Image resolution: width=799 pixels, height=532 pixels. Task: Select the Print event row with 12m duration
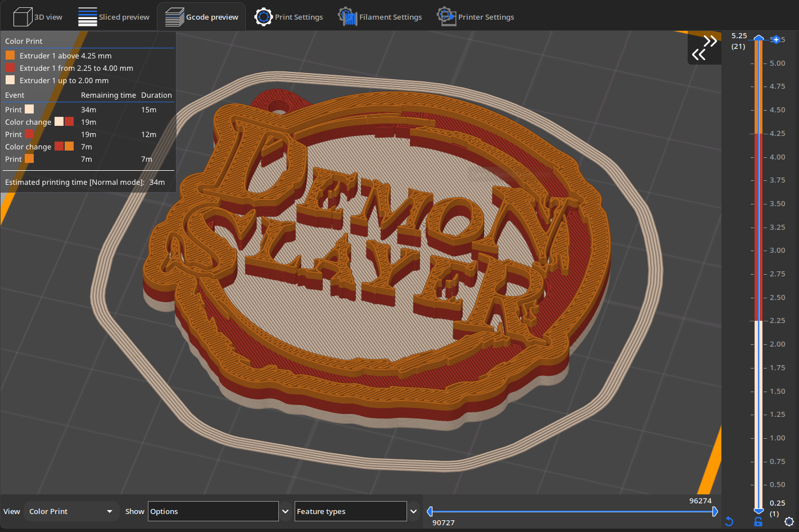coord(89,134)
